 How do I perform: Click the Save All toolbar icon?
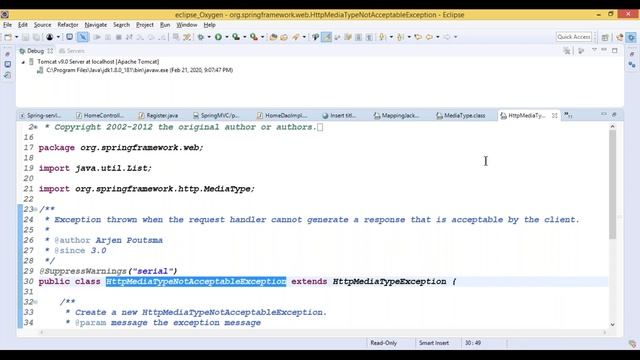36,37
